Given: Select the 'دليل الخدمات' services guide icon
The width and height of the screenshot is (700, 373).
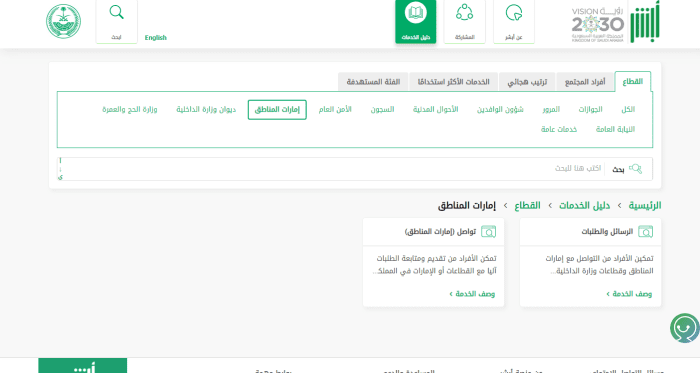Looking at the screenshot, I should (x=416, y=12).
